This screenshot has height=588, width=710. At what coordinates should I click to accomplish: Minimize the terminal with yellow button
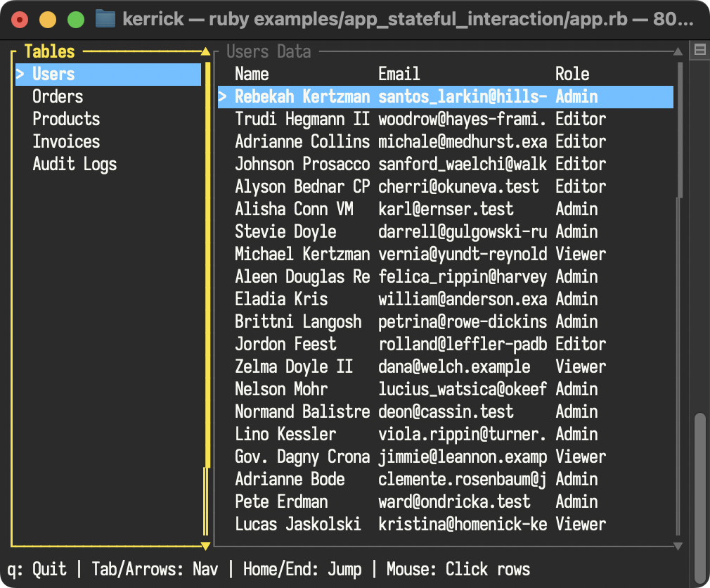click(x=48, y=20)
